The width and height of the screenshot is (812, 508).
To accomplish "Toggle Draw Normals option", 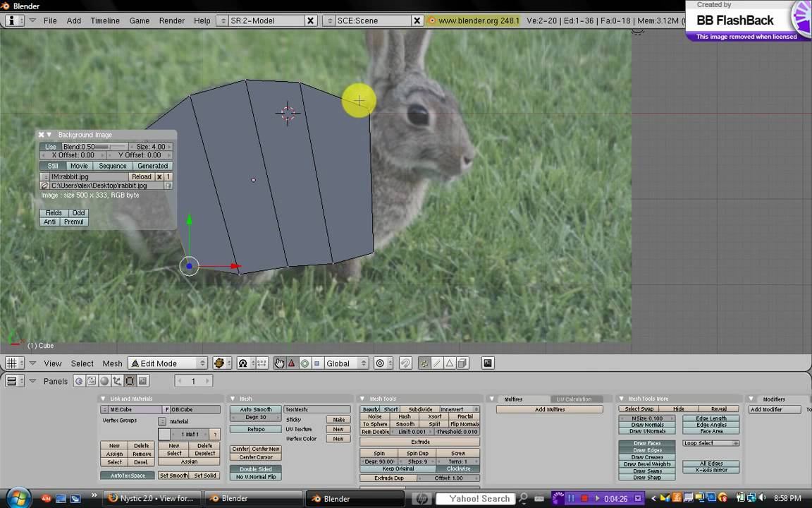I will coord(647,425).
